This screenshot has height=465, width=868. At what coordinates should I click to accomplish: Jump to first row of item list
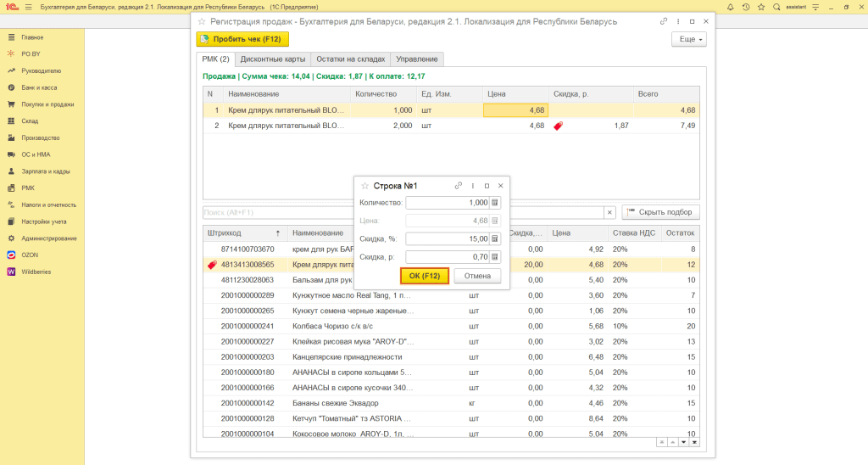(x=661, y=442)
